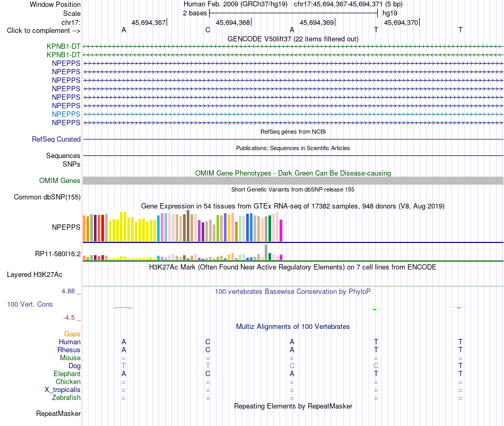504x426 pixels.
Task: Click position label 45,694,368 on the ruler
Action: point(233,22)
